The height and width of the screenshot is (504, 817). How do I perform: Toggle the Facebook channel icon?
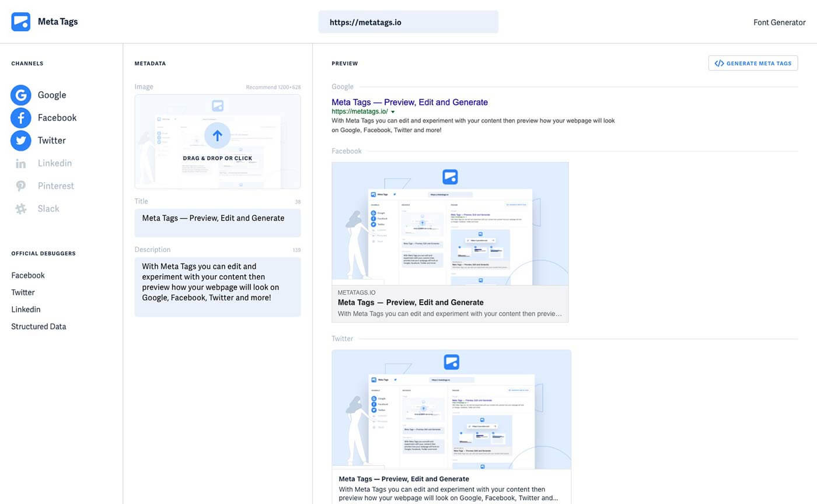21,118
